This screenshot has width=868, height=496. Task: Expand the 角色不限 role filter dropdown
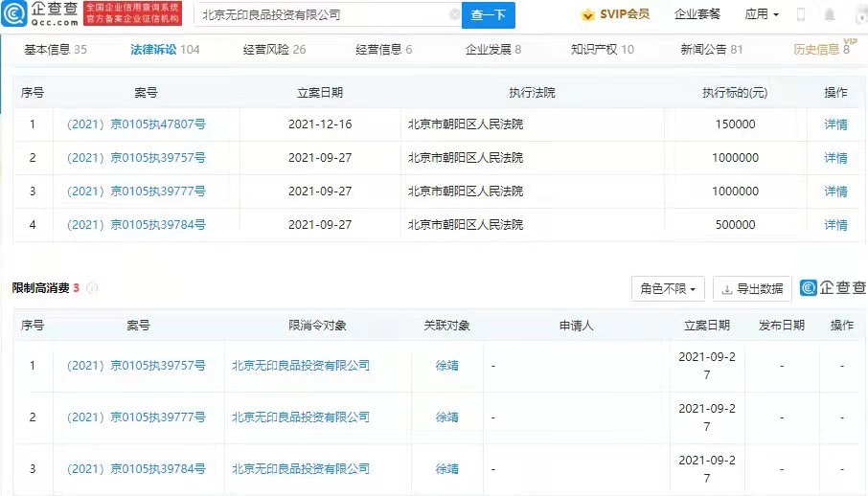click(668, 288)
